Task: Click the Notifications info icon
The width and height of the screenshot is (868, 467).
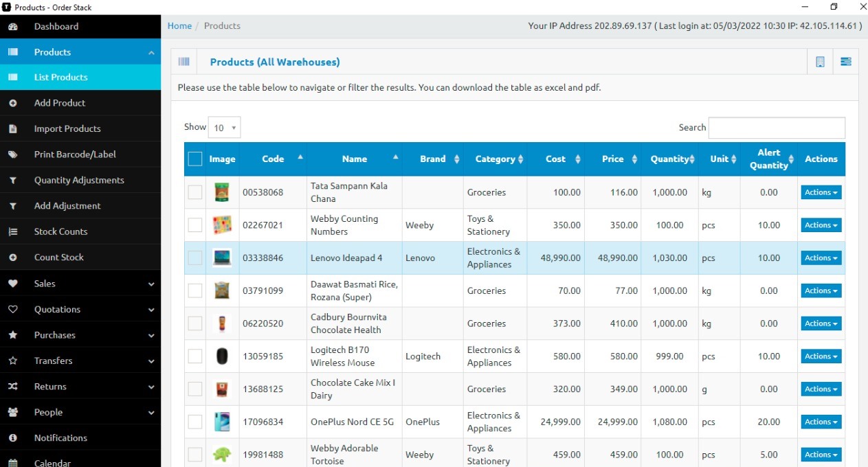Action: [12, 438]
